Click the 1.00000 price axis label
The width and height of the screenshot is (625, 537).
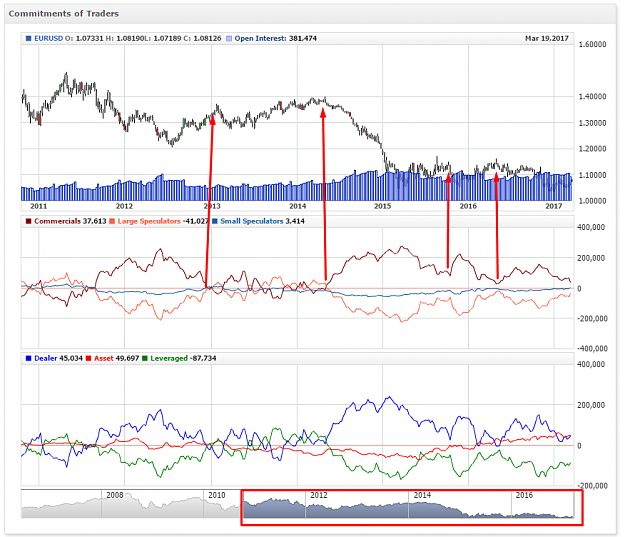pyautogui.click(x=593, y=201)
